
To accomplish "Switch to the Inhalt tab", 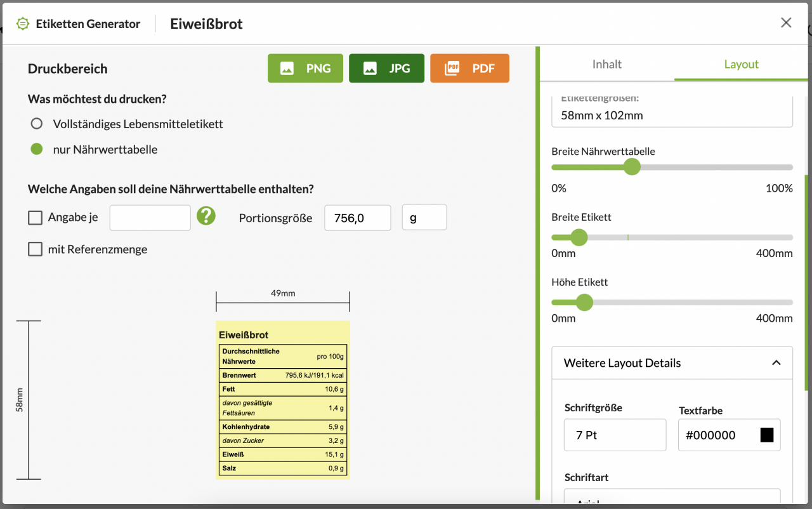I will click(607, 64).
